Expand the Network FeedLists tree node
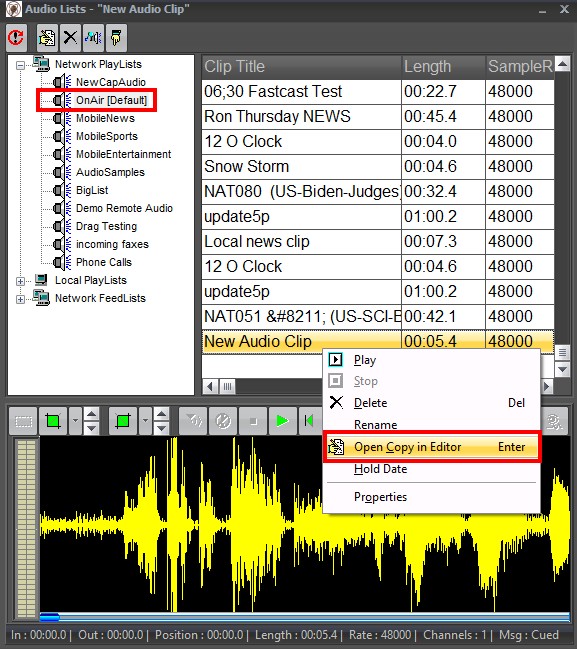The image size is (577, 649). pyautogui.click(x=20, y=299)
